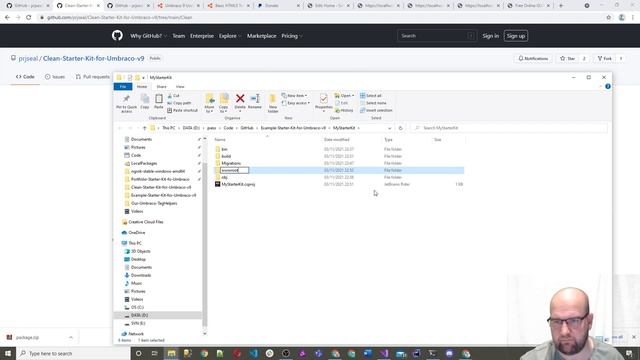Open the Pricing dropdown on GitHub
The image size is (640, 360).
(x=291, y=36)
